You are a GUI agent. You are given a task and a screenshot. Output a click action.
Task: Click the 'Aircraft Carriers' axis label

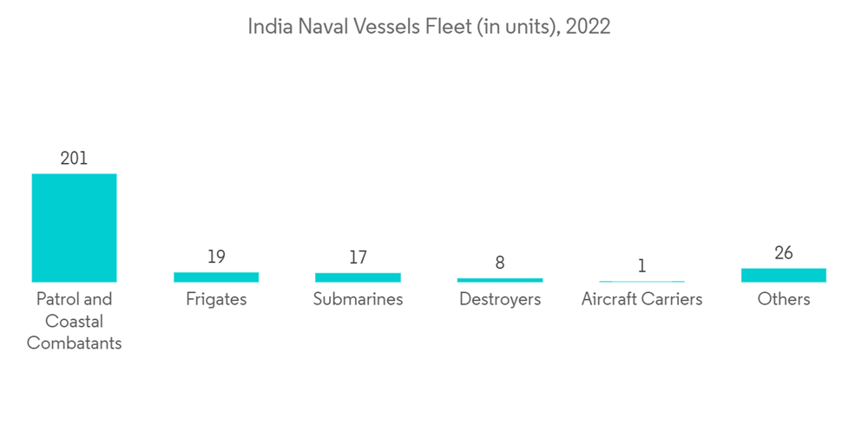641,300
